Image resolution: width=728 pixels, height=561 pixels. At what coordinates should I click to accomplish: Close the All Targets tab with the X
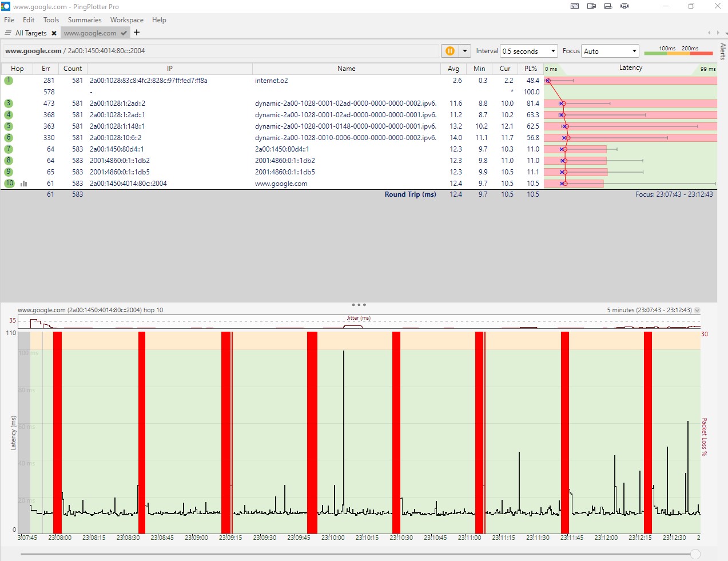[54, 33]
